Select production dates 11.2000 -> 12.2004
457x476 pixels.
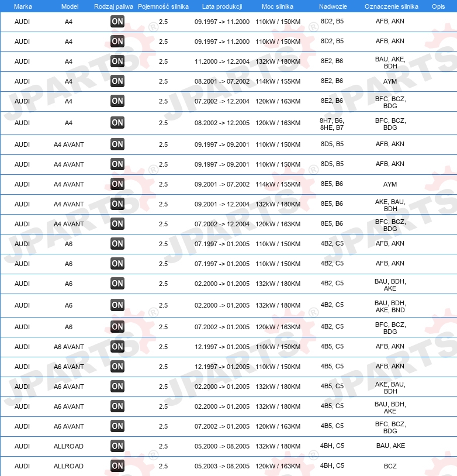(222, 61)
